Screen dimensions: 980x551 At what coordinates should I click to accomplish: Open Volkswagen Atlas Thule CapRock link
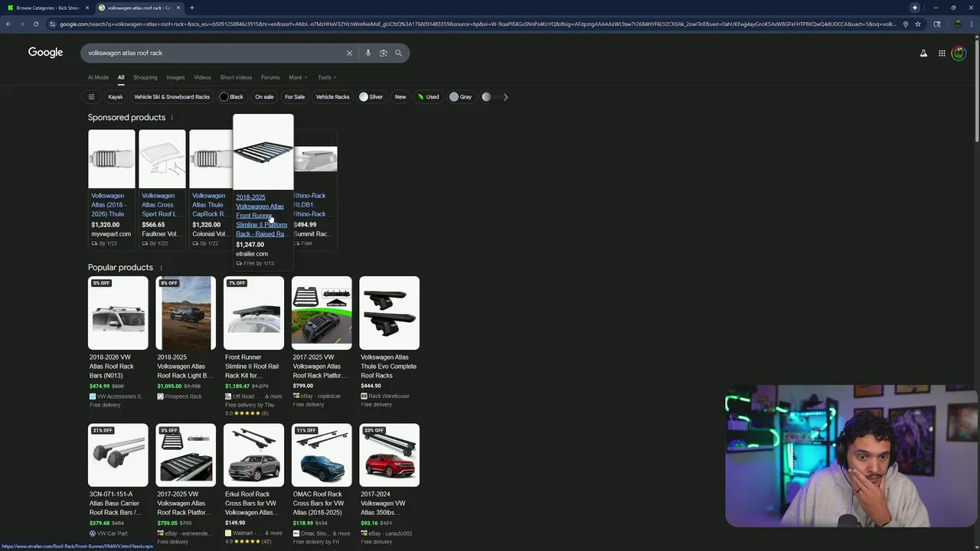point(210,205)
